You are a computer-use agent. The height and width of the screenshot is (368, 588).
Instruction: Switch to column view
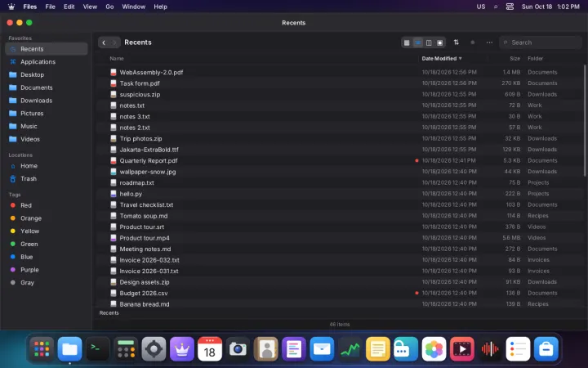point(429,43)
